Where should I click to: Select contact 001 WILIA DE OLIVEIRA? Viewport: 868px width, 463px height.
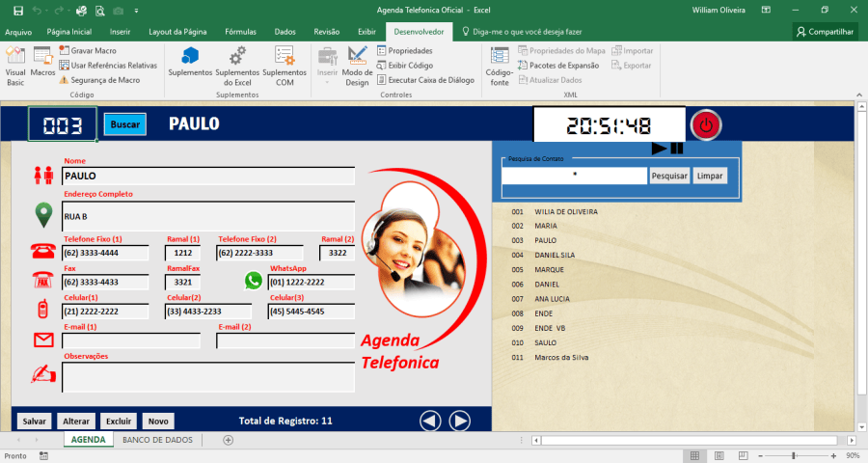click(x=555, y=211)
